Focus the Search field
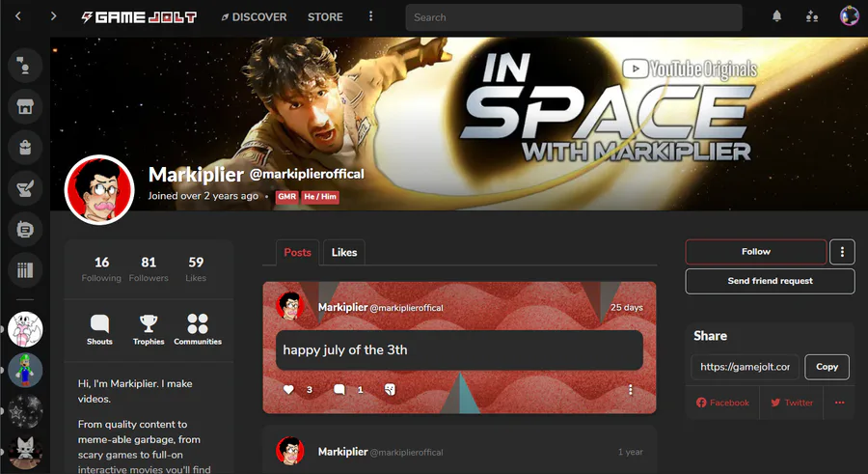The image size is (868, 474). [574, 17]
